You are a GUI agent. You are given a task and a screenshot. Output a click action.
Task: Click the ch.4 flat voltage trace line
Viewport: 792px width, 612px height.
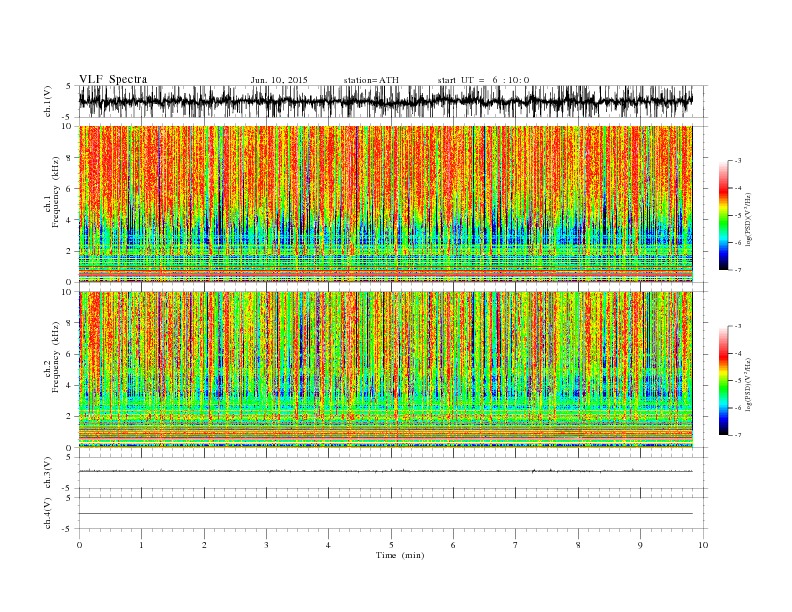pyautogui.click(x=385, y=514)
